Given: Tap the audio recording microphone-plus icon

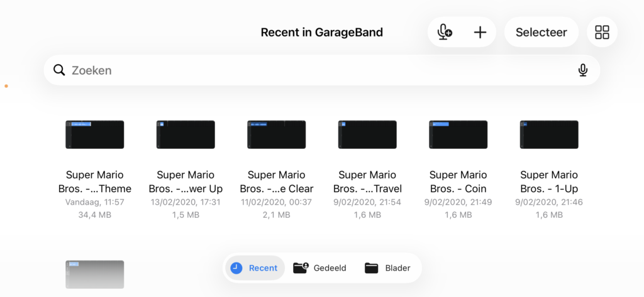Looking at the screenshot, I should [445, 32].
